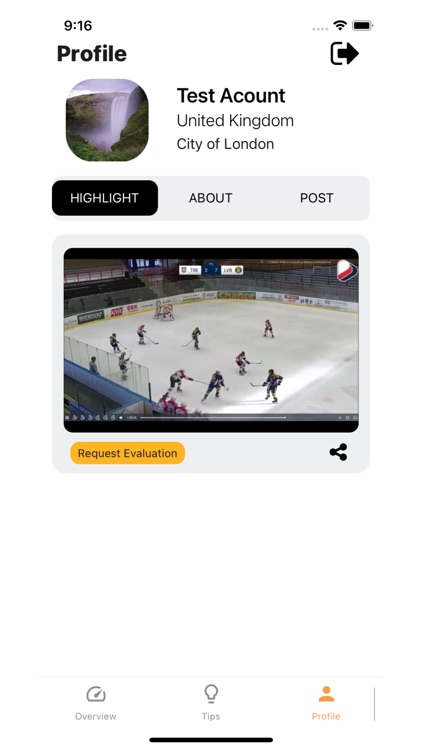
Task: Tap the United Kingdom country text
Action: coord(235,121)
